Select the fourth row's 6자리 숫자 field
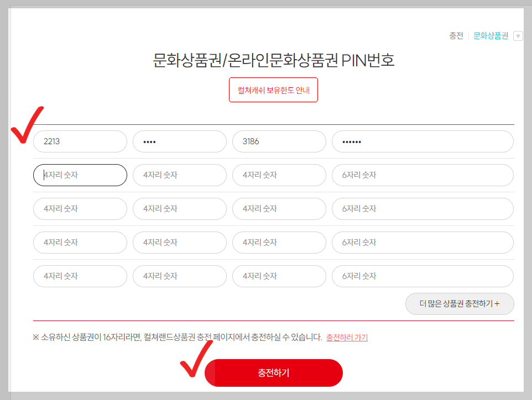This screenshot has width=532, height=400. pyautogui.click(x=423, y=243)
